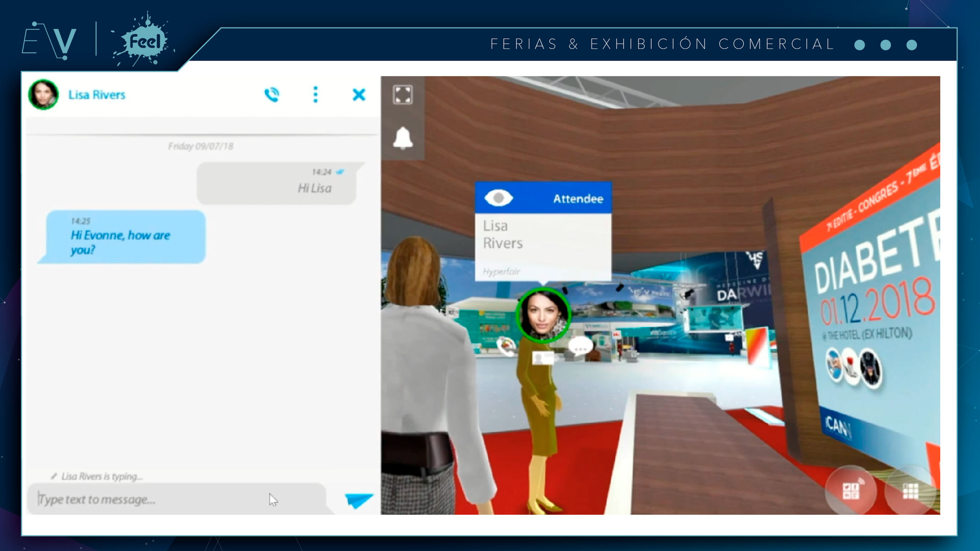Open notifications via the bell icon
This screenshot has height=551, width=980.
pos(403,138)
